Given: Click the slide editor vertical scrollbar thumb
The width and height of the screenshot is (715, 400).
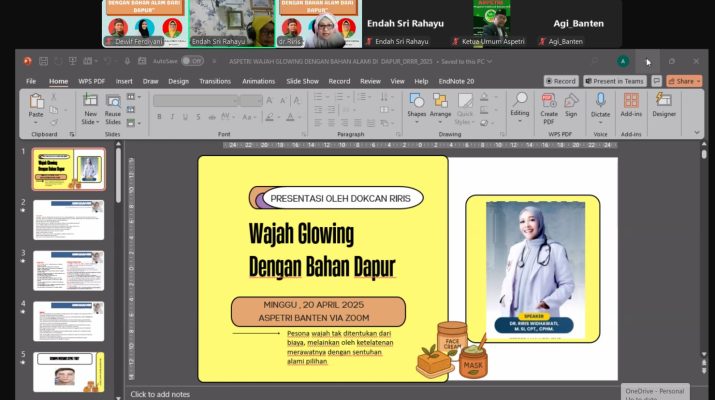Looking at the screenshot, I should (704, 155).
